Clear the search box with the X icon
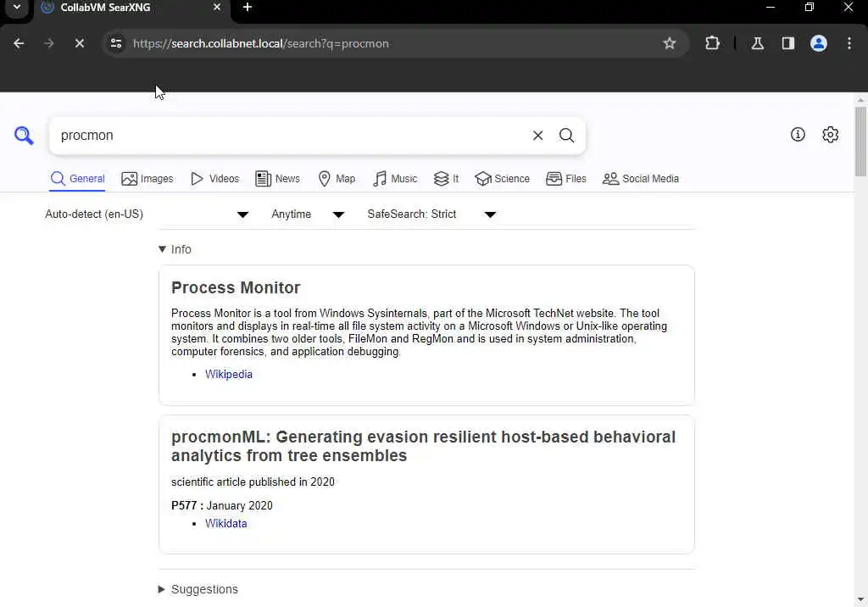 point(537,136)
